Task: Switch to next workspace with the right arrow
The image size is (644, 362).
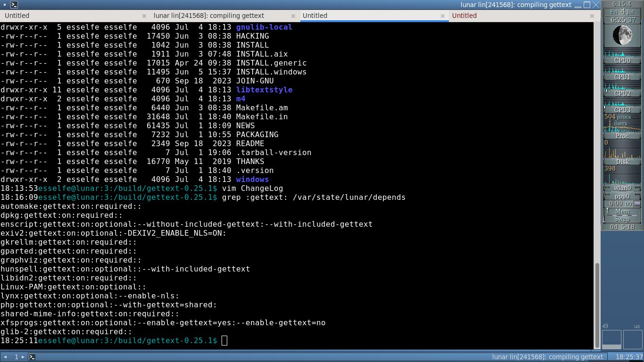Action: click(x=24, y=357)
